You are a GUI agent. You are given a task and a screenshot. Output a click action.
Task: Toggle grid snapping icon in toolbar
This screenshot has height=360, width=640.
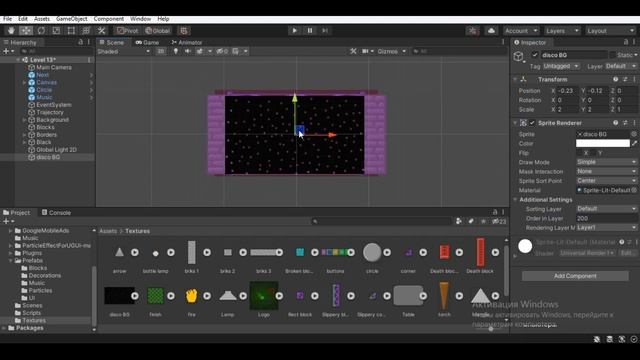[x=184, y=31]
